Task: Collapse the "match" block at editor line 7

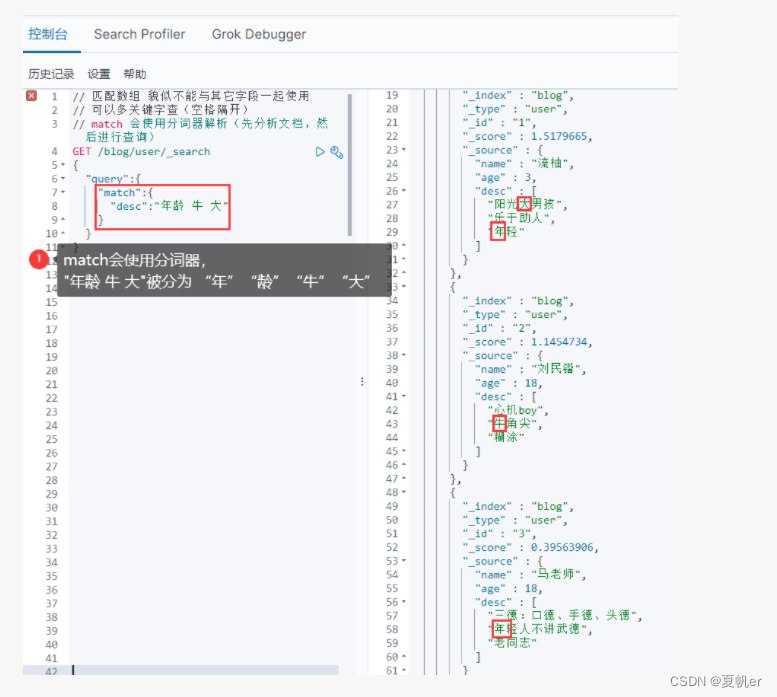Action: click(x=63, y=192)
